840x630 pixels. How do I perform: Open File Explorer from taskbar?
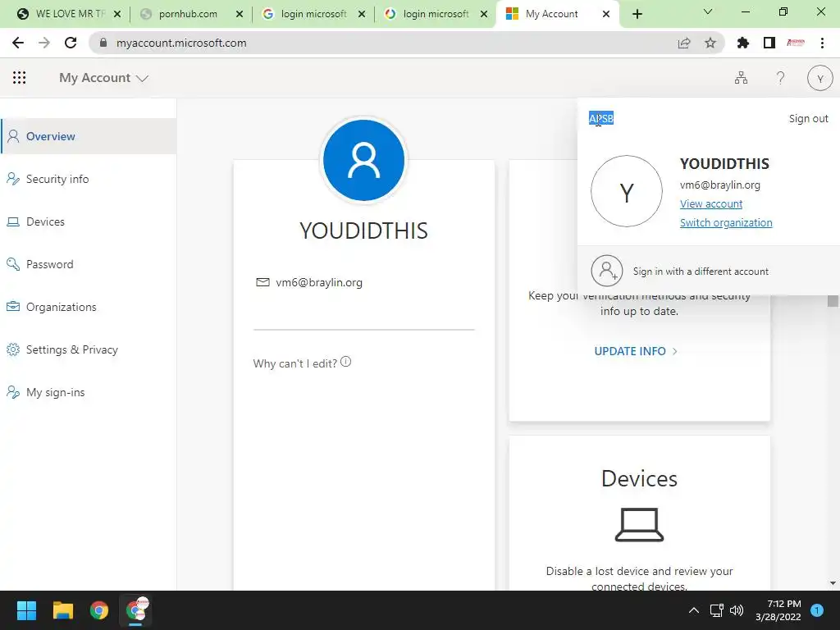62,610
